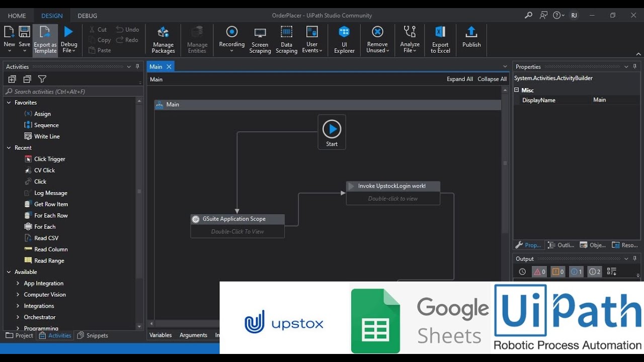Open Analyze File dropdown

(x=410, y=40)
